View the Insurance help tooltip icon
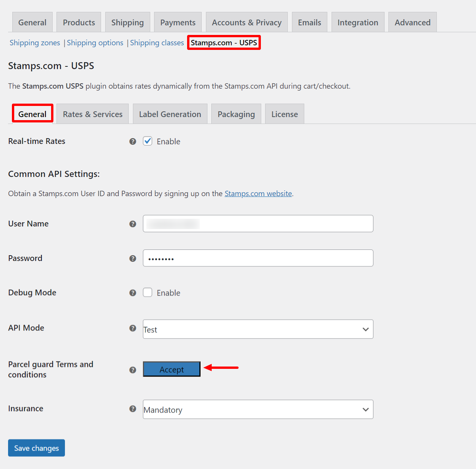 point(133,409)
